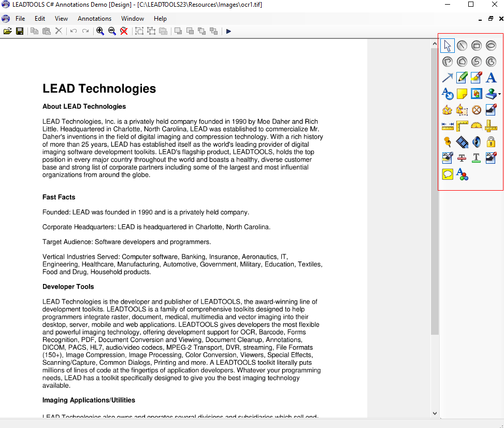Select the blue arrow Pointer annotation tool

pos(448,78)
